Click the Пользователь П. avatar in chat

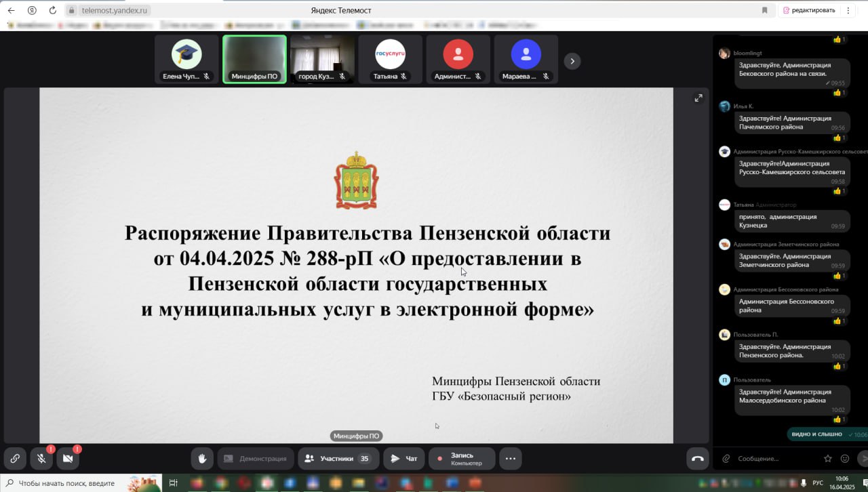[724, 335]
